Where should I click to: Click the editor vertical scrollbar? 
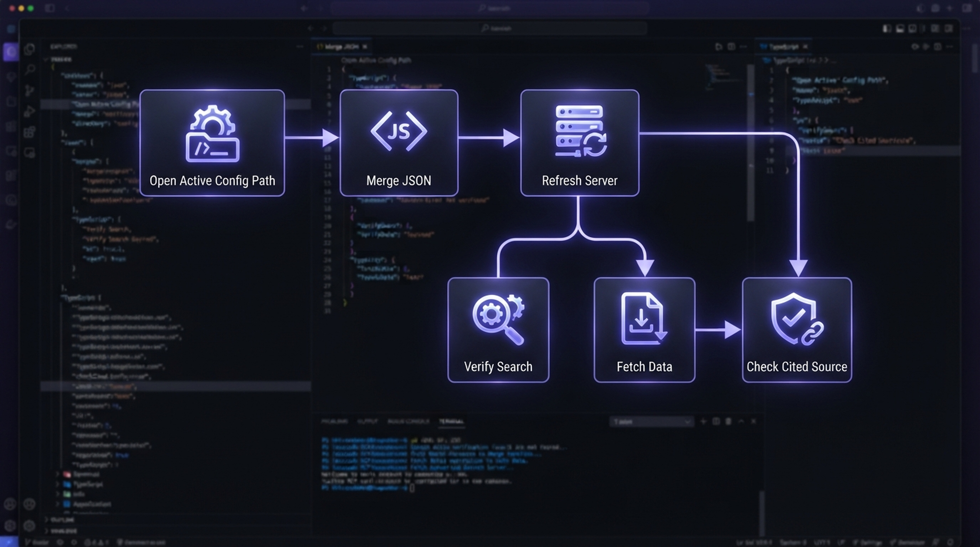(x=750, y=143)
